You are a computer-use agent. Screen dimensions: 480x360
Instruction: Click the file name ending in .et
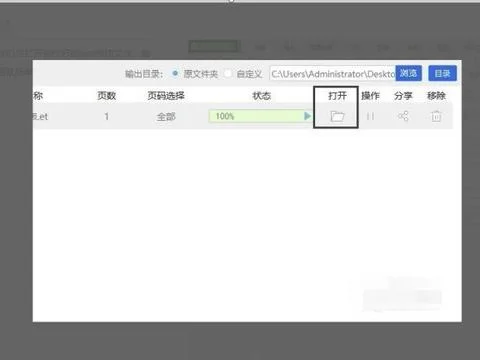40,117
